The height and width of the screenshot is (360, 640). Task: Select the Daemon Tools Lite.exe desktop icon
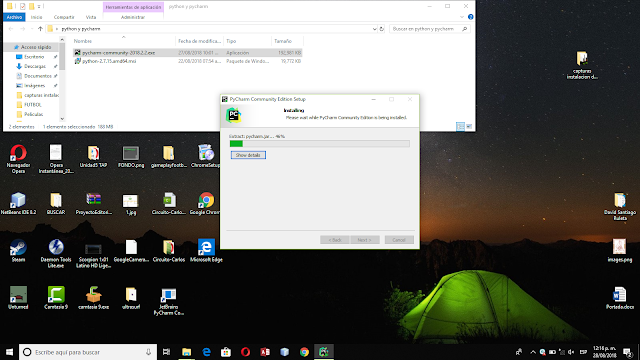coord(56,253)
